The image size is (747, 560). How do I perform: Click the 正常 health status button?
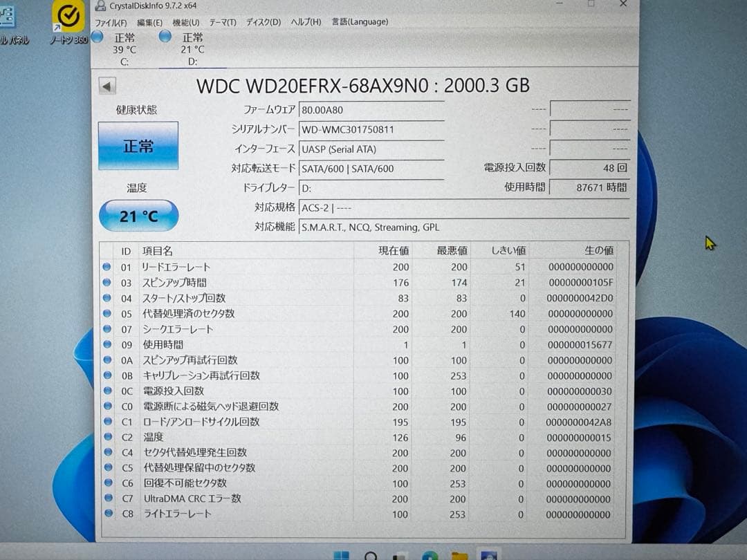(x=138, y=146)
